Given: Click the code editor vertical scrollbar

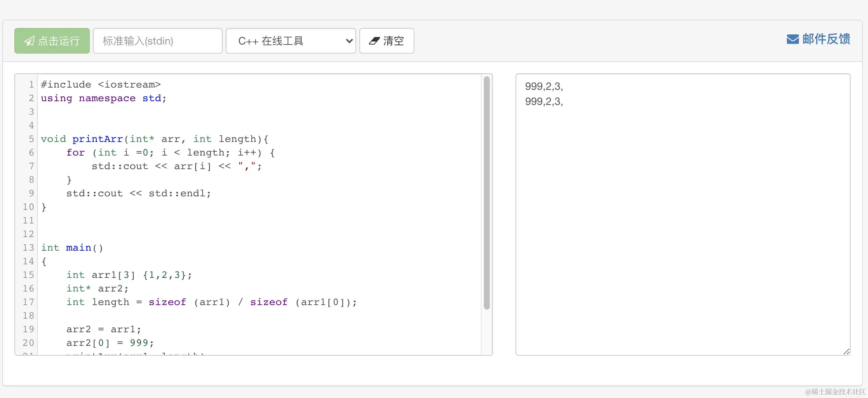Looking at the screenshot, I should point(487,193).
